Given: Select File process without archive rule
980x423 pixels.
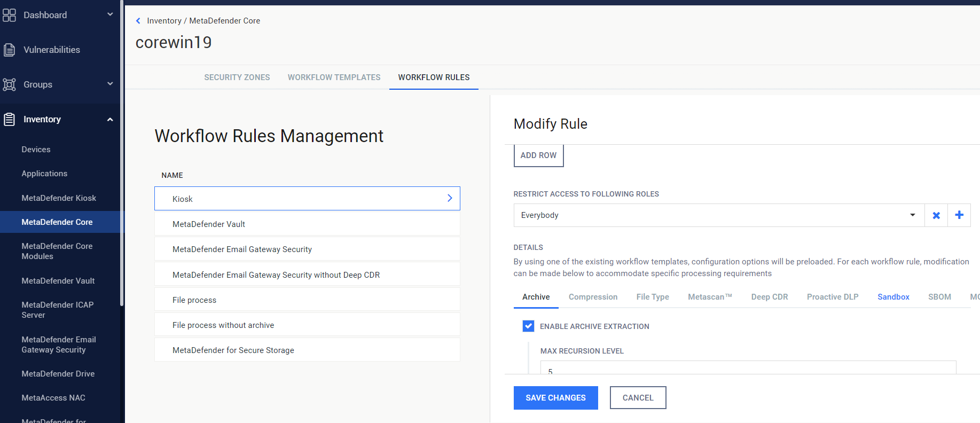Looking at the screenshot, I should click(x=307, y=325).
